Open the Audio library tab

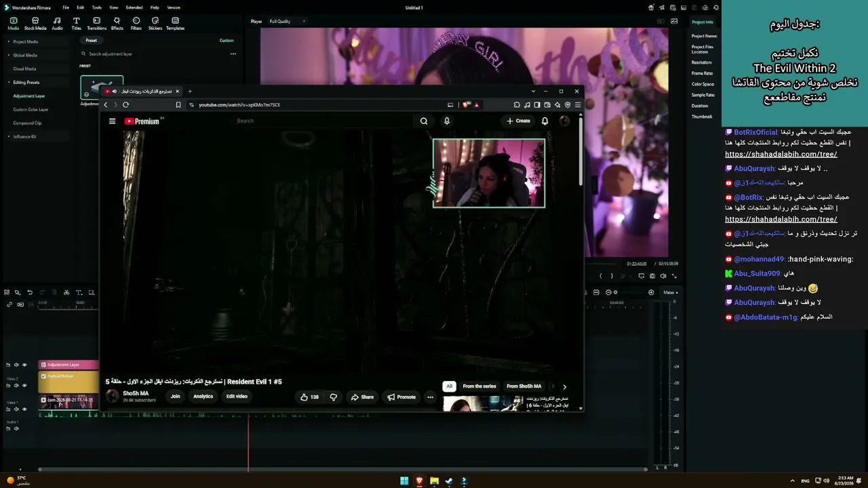pos(57,24)
